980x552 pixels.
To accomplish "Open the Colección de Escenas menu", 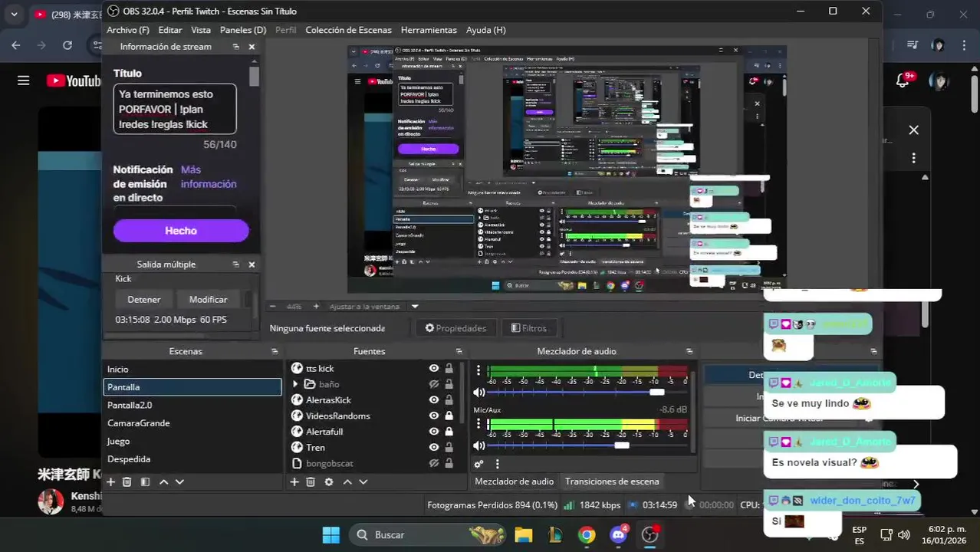I will click(x=348, y=30).
